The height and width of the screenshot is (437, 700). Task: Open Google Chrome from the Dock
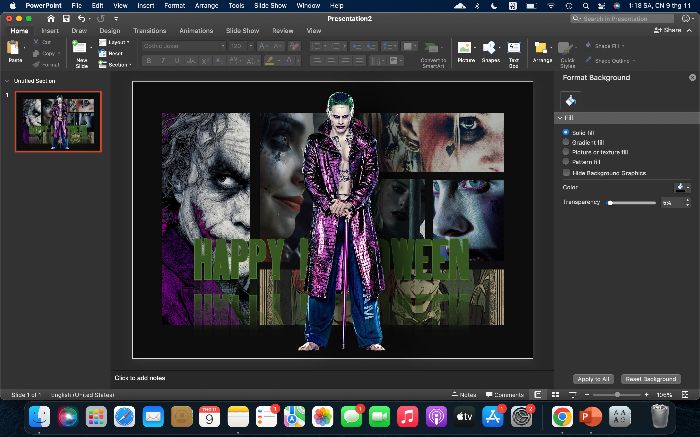pyautogui.click(x=562, y=417)
